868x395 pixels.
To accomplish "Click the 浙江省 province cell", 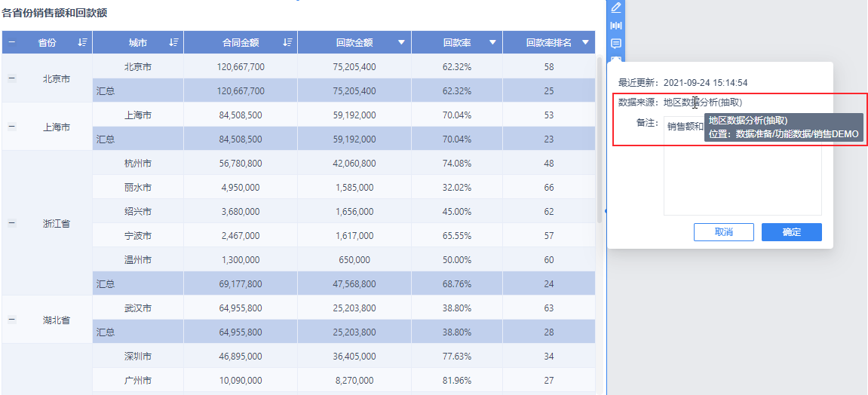I will 47,223.
